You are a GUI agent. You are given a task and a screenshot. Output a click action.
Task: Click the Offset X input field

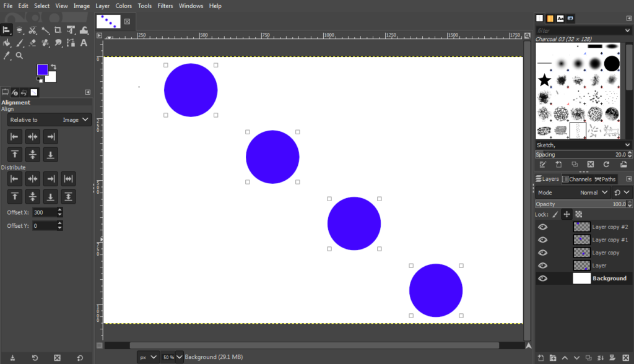pyautogui.click(x=44, y=212)
